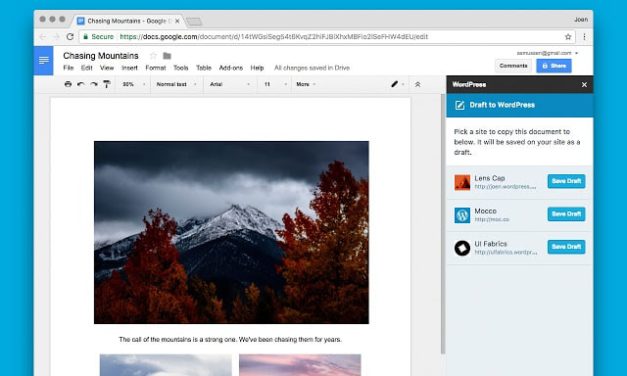Screen dimensions: 627x376
Task: Open the Edit menu
Action: click(x=87, y=68)
